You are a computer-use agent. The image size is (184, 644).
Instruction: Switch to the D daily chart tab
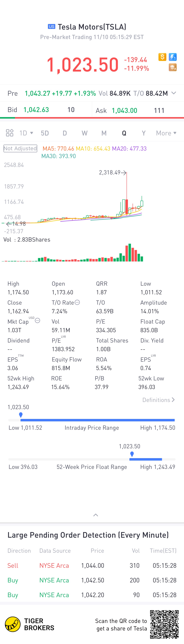point(65,133)
